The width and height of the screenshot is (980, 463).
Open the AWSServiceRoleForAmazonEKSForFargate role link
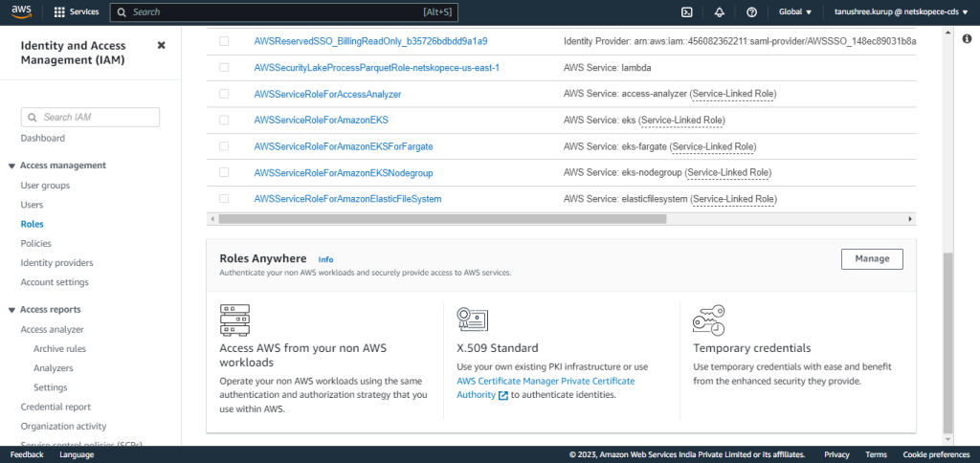coord(344,146)
